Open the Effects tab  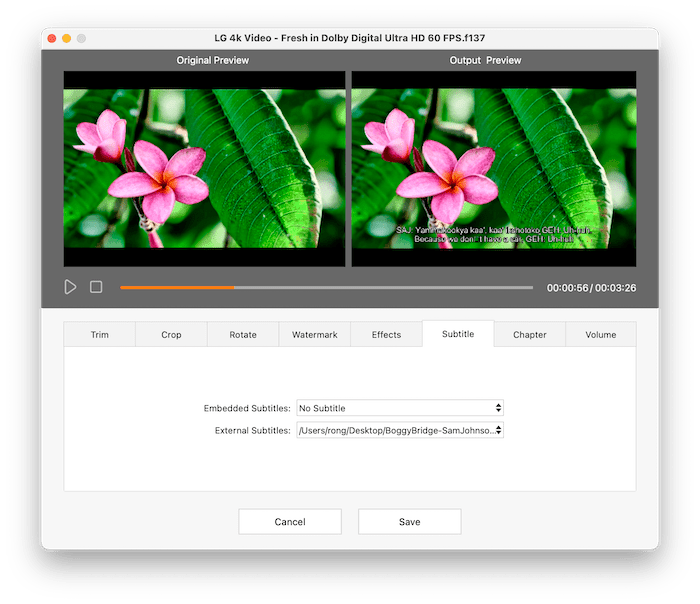386,335
